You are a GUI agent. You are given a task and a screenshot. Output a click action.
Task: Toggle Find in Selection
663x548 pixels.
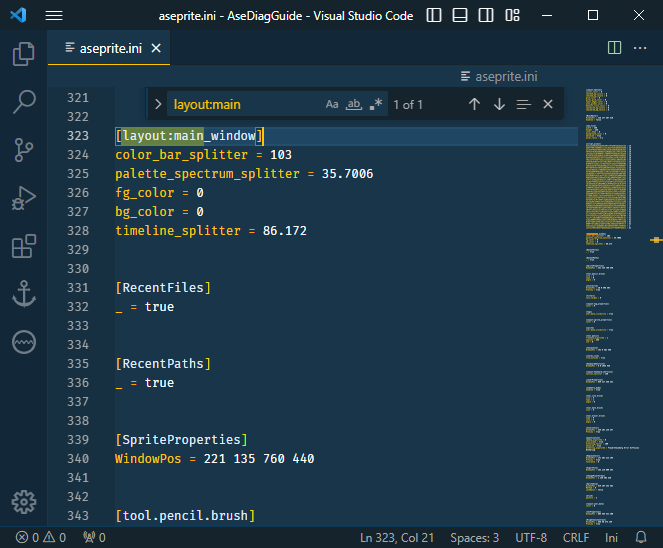pyautogui.click(x=523, y=104)
